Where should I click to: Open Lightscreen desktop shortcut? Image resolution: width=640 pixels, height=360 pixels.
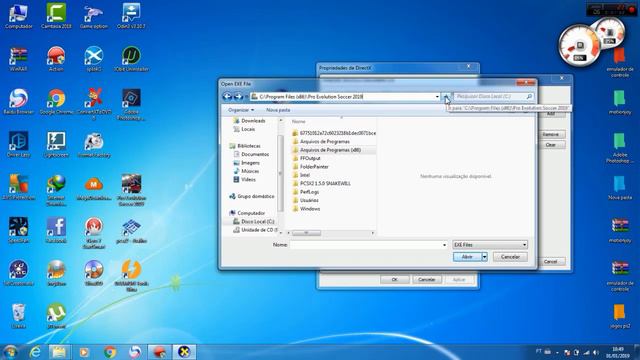click(56, 144)
